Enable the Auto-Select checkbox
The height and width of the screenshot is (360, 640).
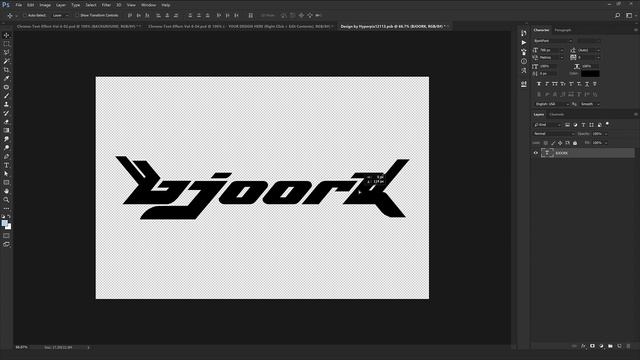tap(24, 16)
